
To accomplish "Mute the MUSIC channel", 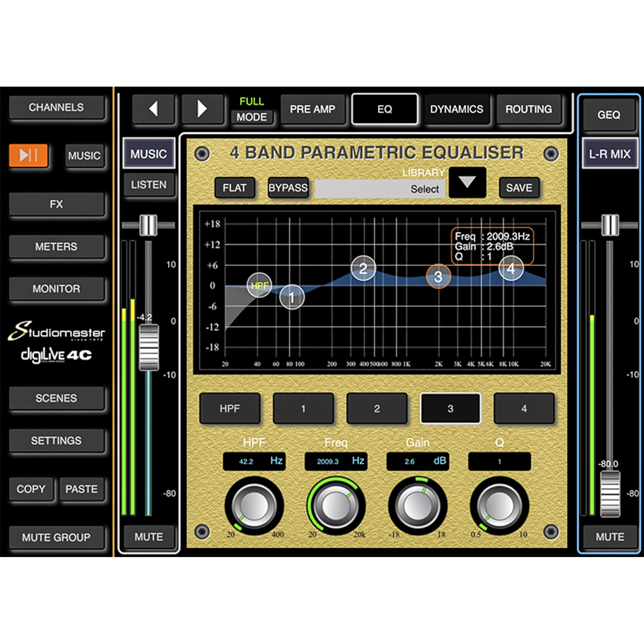I will (x=149, y=537).
